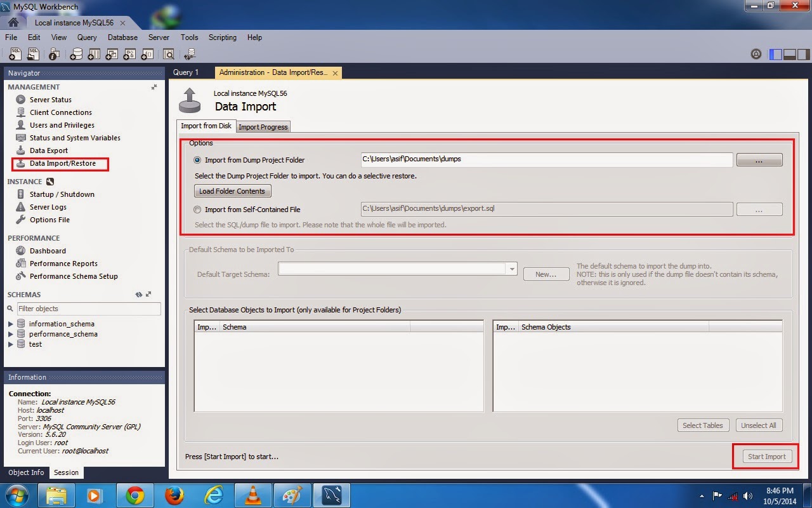Open Data Import/Restore in Navigator

point(62,163)
